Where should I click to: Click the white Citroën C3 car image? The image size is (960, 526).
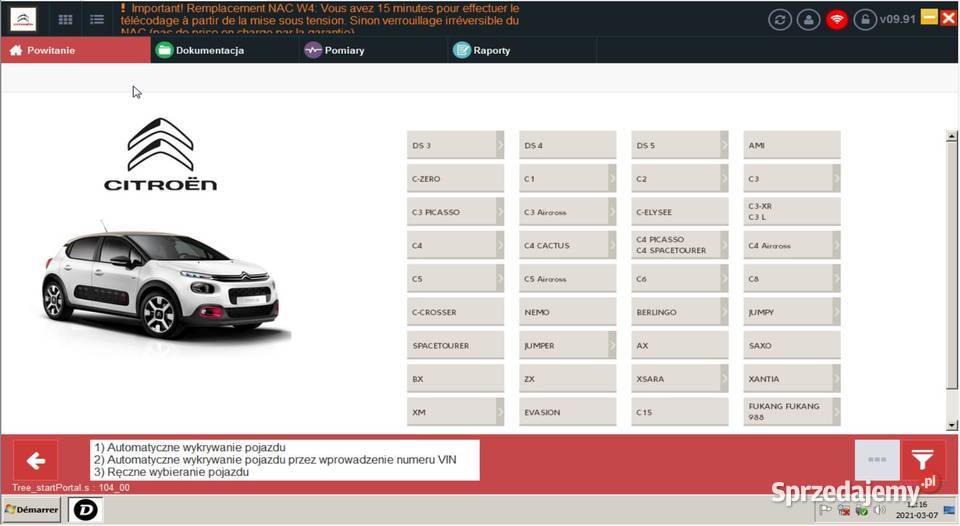tap(165, 283)
